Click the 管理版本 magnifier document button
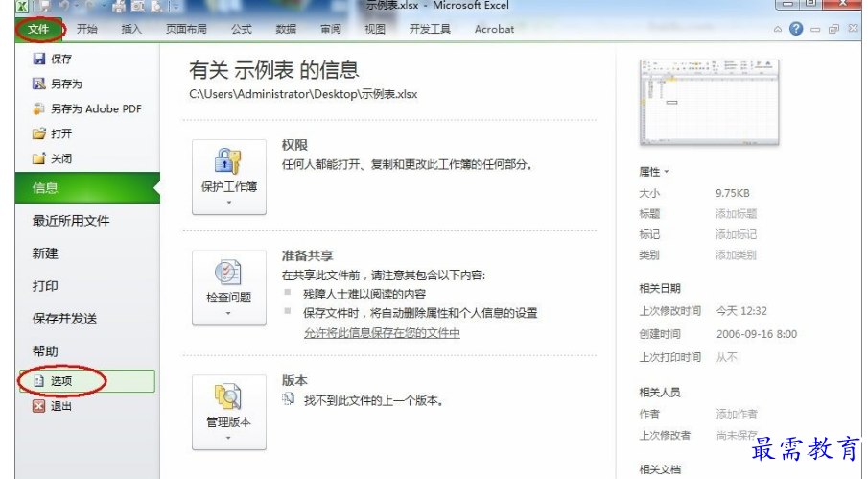This screenshot has width=868, height=479. 229,412
